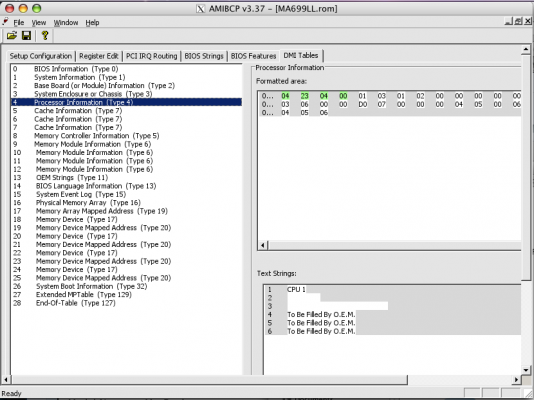Select Cache Information entry number 7

(x=126, y=127)
